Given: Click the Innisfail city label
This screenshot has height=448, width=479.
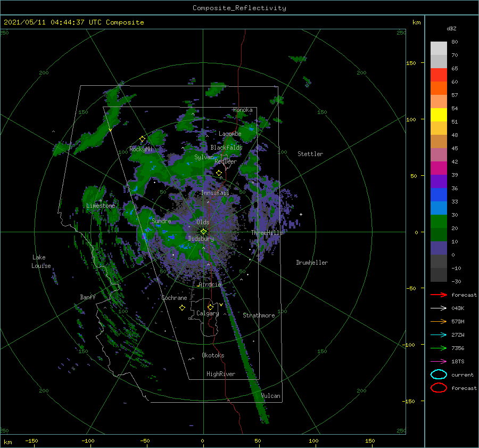Looking at the screenshot, I should tap(215, 193).
